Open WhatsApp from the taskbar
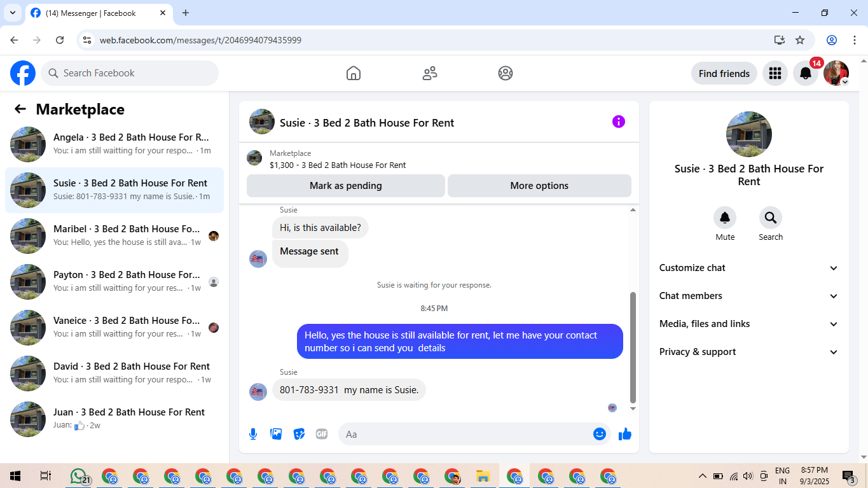Viewport: 868px width, 488px height. [x=79, y=476]
